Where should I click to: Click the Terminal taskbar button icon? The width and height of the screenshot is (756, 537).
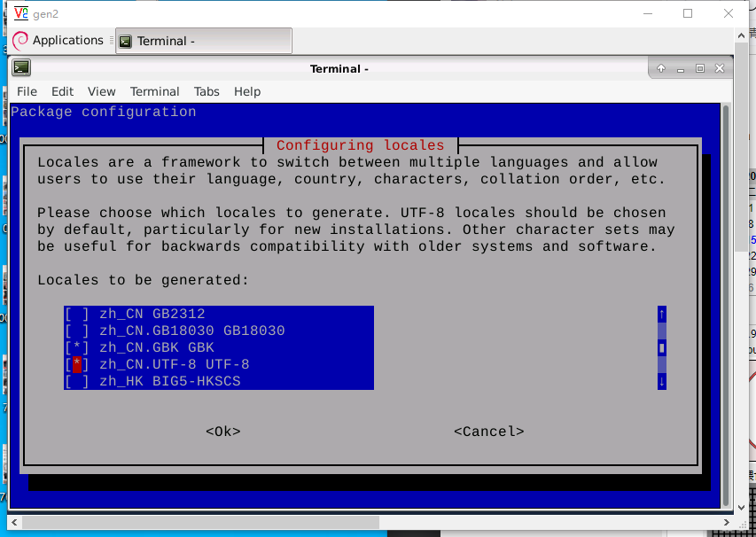coord(125,42)
